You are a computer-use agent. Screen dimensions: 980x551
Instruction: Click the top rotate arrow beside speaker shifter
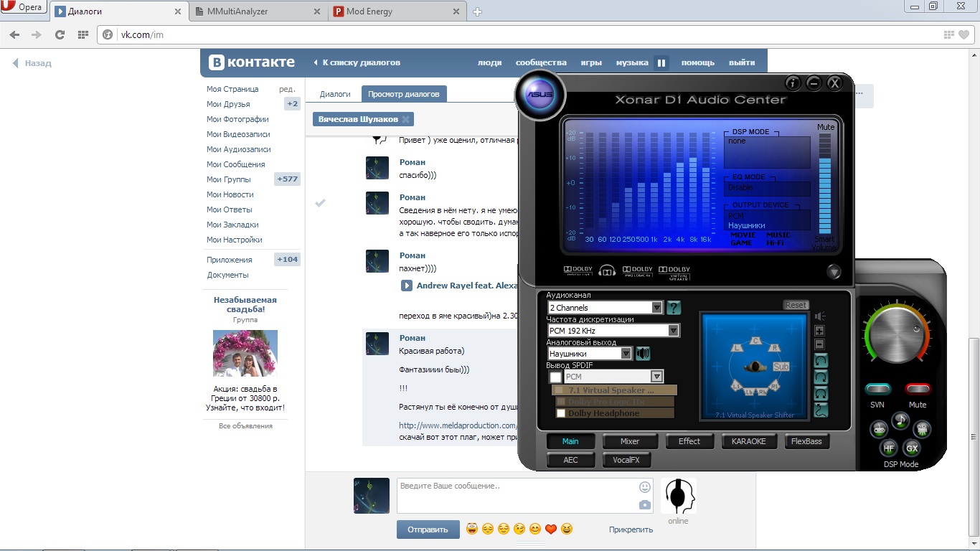821,360
